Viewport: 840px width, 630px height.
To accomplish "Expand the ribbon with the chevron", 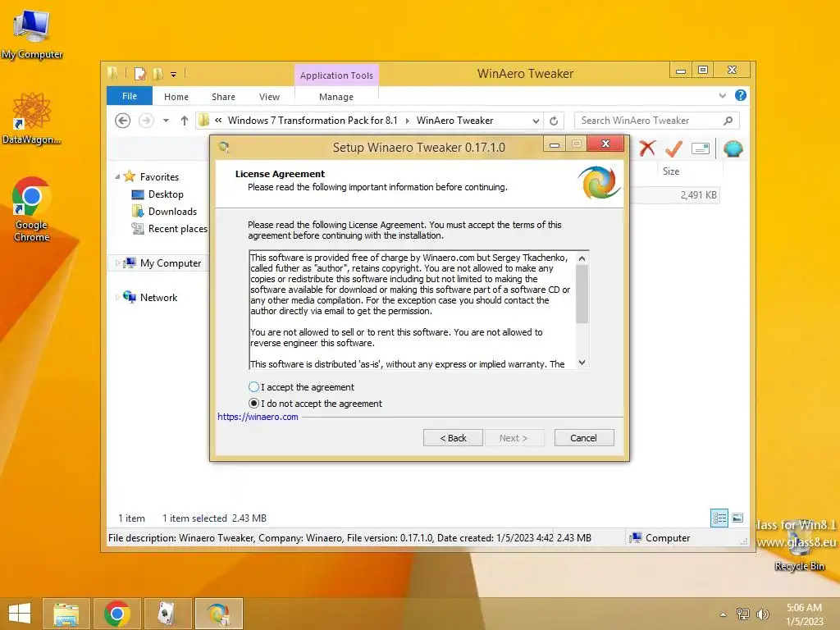I will (x=722, y=95).
